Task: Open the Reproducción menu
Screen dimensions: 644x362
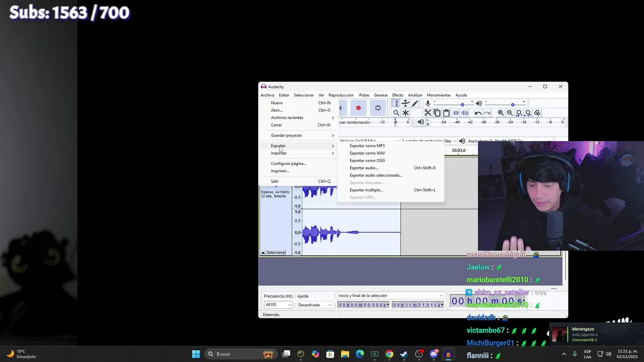Action: pyautogui.click(x=341, y=95)
